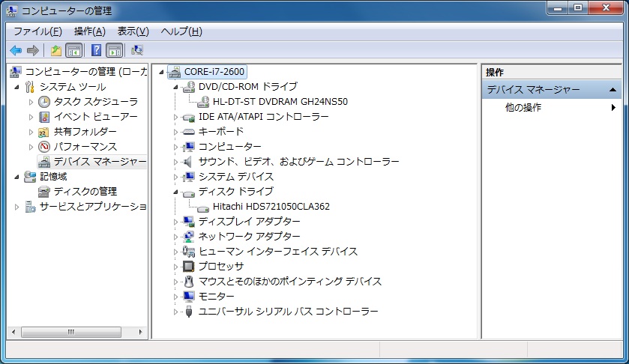The height and width of the screenshot is (364, 629).
Task: Select the HL-DT-ST DVDRAM GH24NS50 text
Action: [280, 102]
